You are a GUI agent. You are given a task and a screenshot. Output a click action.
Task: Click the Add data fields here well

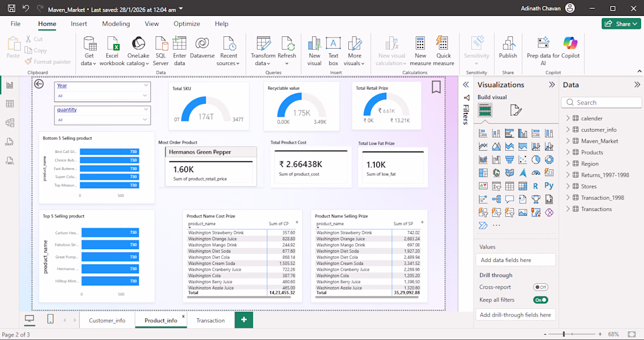pyautogui.click(x=515, y=260)
